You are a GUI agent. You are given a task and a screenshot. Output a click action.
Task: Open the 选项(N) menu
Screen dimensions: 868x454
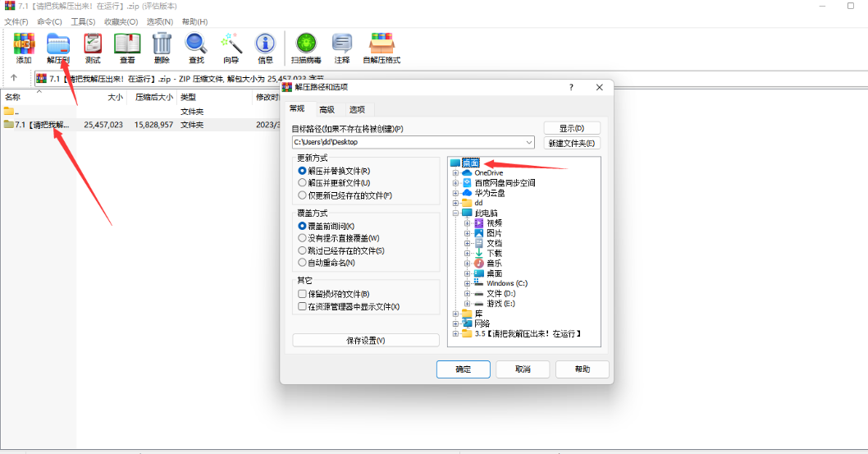[x=159, y=21]
